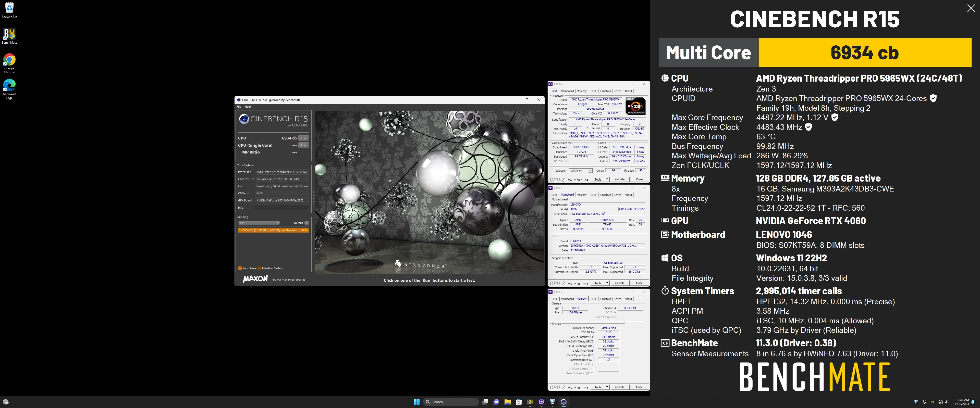The height and width of the screenshot is (408, 980).
Task: Click the Processor field in Your System
Action: coord(282,172)
